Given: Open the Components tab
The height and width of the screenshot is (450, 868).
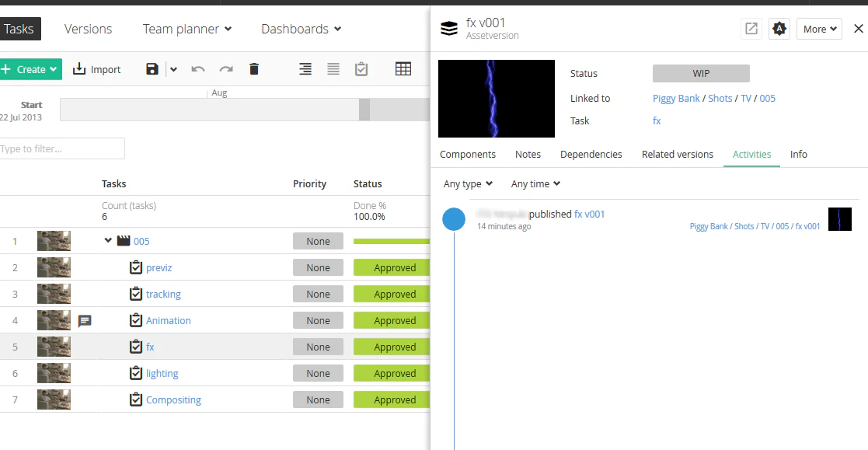Looking at the screenshot, I should tap(468, 155).
